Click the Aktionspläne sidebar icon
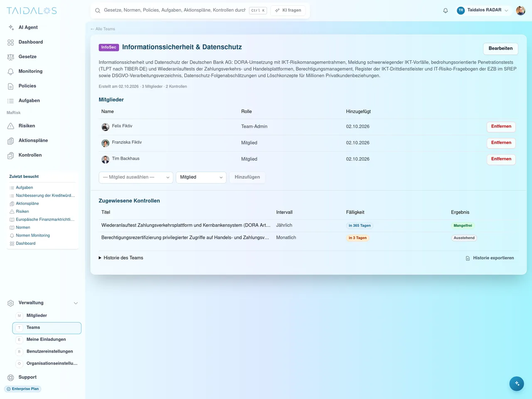532x399 pixels. pyautogui.click(x=11, y=141)
